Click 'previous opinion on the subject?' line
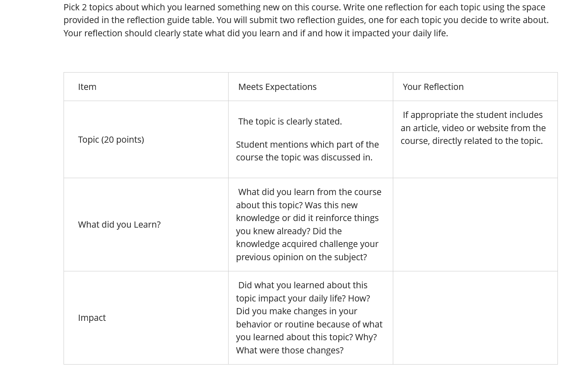Image resolution: width=588 pixels, height=386 pixels. click(301, 257)
